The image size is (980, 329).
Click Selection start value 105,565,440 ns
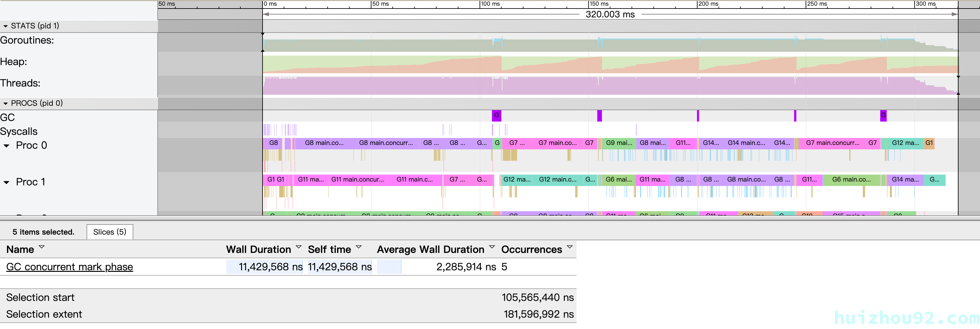click(x=538, y=297)
